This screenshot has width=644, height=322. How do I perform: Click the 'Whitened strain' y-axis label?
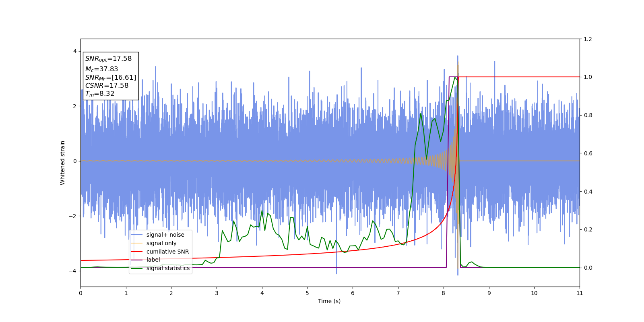(x=63, y=163)
